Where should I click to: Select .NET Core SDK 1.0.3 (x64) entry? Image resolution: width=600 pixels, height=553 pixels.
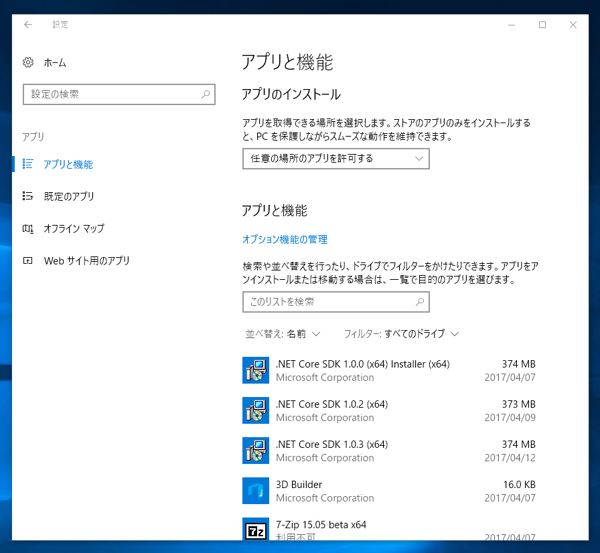(389, 450)
